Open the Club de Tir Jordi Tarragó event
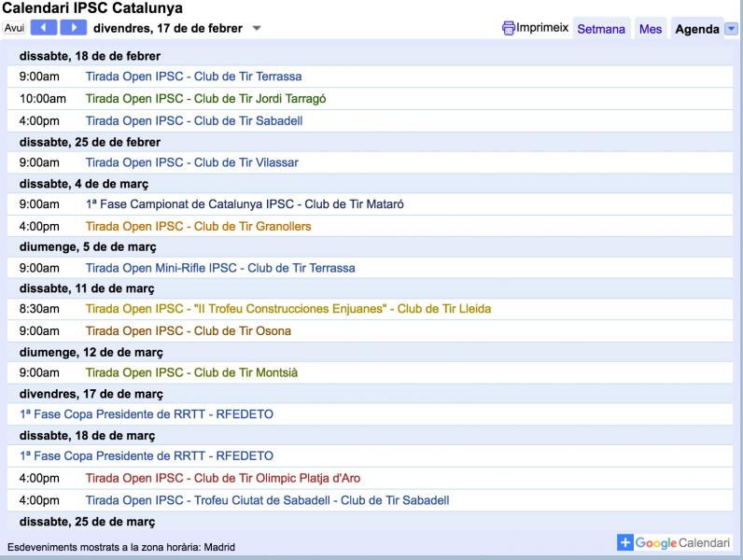The height and width of the screenshot is (560, 743). [x=205, y=99]
